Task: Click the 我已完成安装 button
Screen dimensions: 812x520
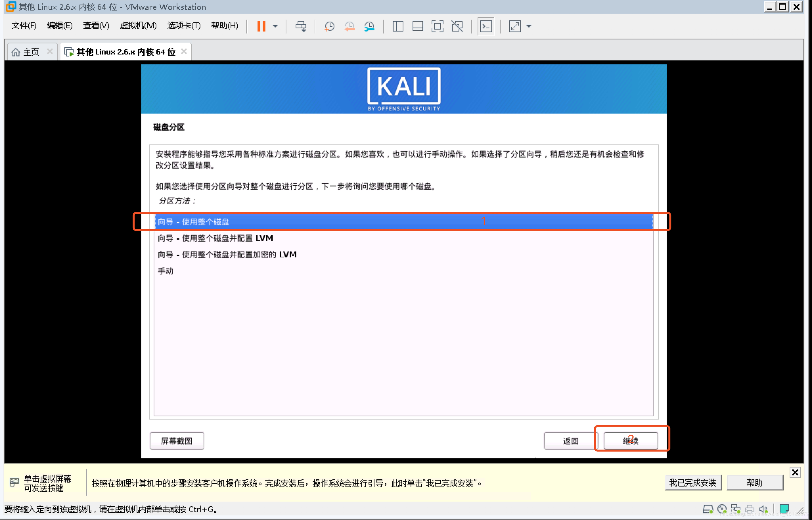Action: tap(693, 483)
